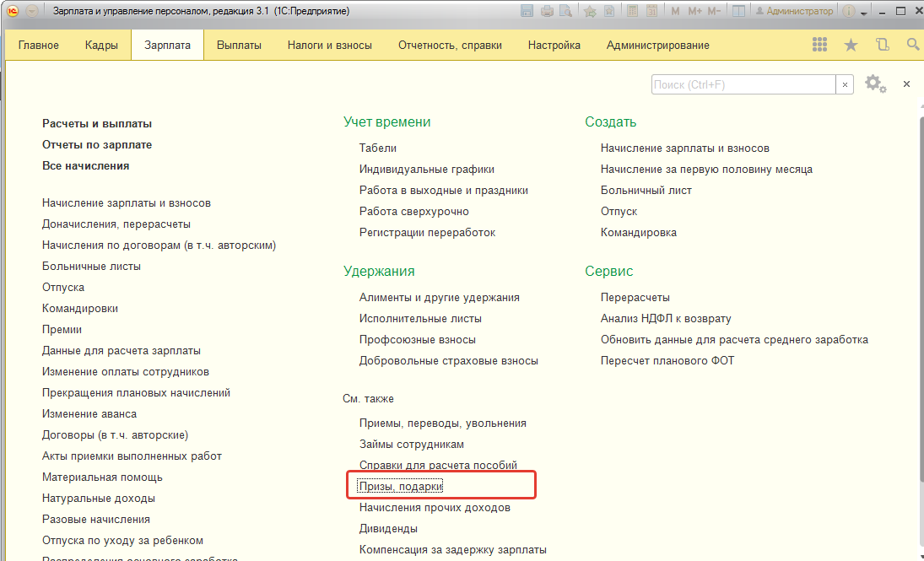Screen dimensions: 924x561
Task: Click the Поиск (Ctrl+F) search field
Action: [x=743, y=85]
